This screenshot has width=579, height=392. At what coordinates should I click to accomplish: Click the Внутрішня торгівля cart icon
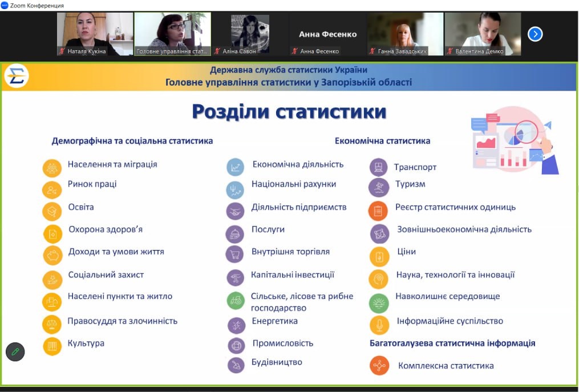(235, 254)
